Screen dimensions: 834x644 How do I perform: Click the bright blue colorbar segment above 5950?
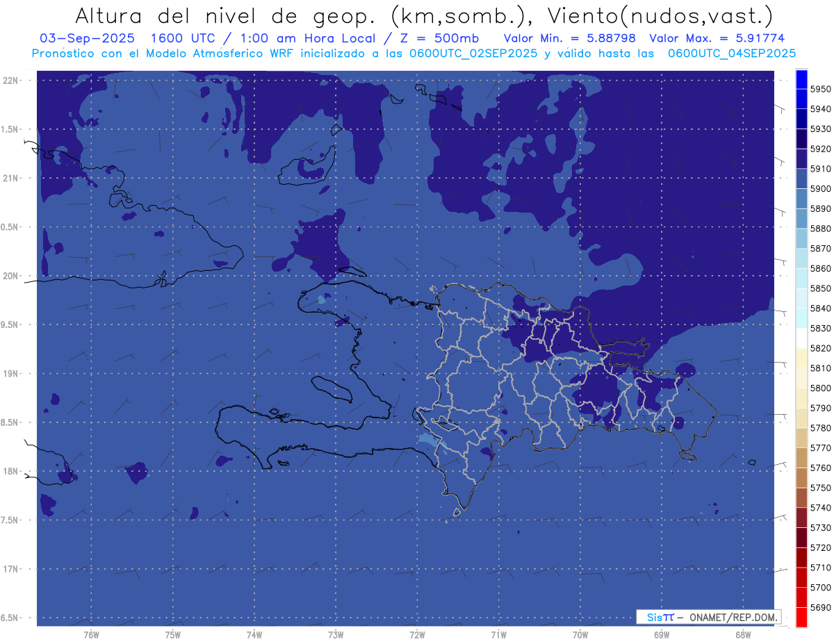801,79
